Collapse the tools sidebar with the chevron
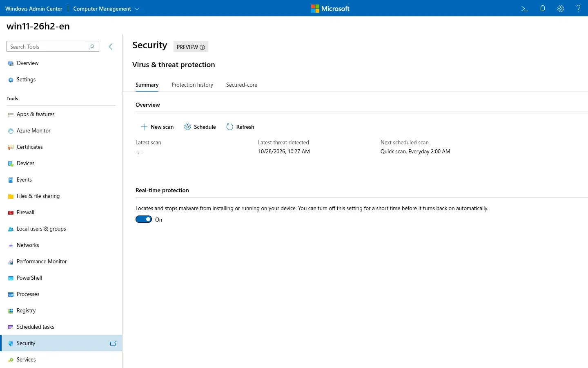Viewport: 588px width, 368px height. pos(111,47)
